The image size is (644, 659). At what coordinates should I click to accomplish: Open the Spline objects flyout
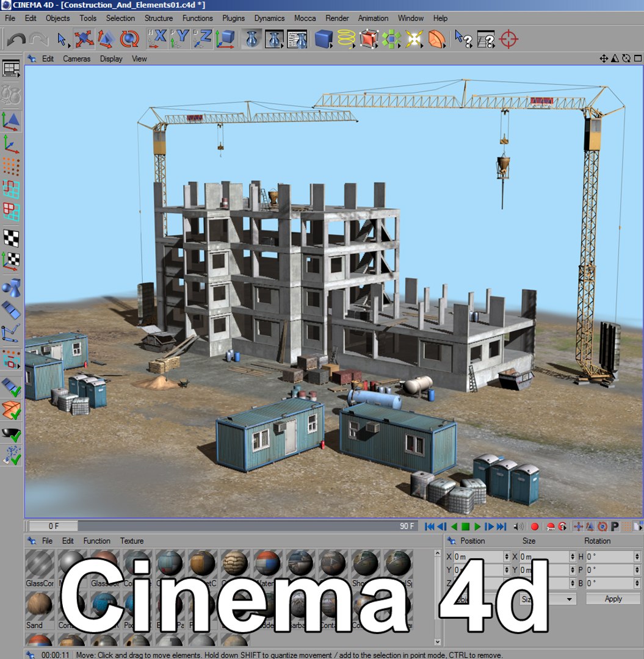pos(346,39)
